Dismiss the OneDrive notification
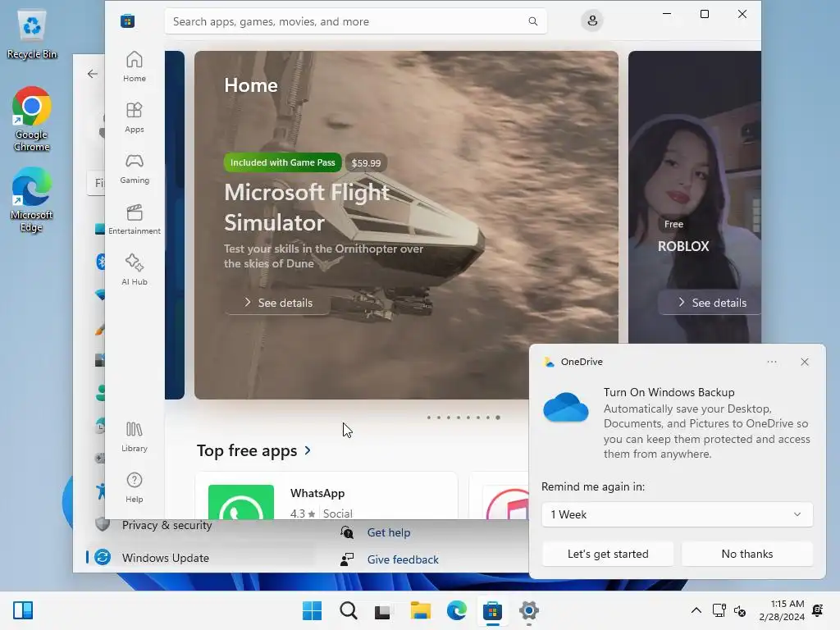The height and width of the screenshot is (630, 840). tap(804, 362)
